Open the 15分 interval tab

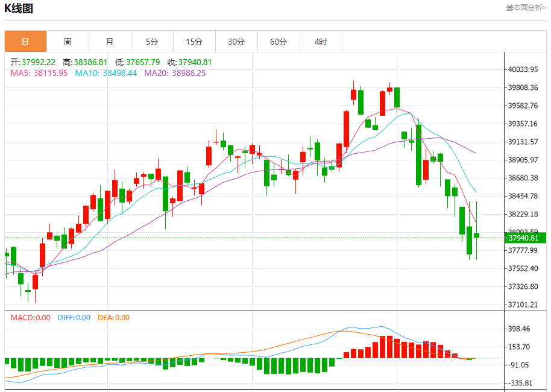click(x=194, y=42)
